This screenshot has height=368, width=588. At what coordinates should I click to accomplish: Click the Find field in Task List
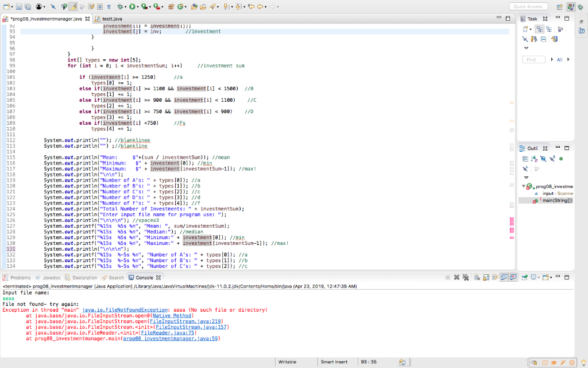(533, 60)
